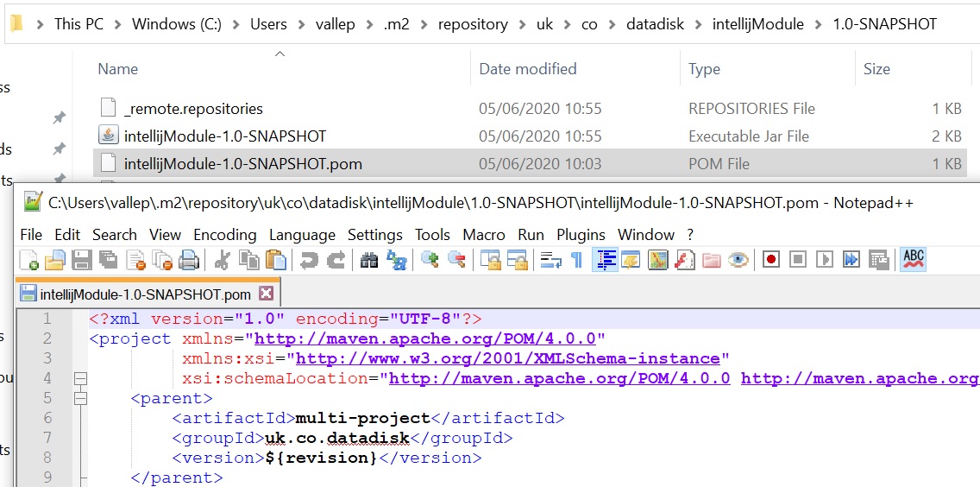Viewport: 980px width, 487px height.
Task: Start macro recording with red record icon
Action: point(771,260)
